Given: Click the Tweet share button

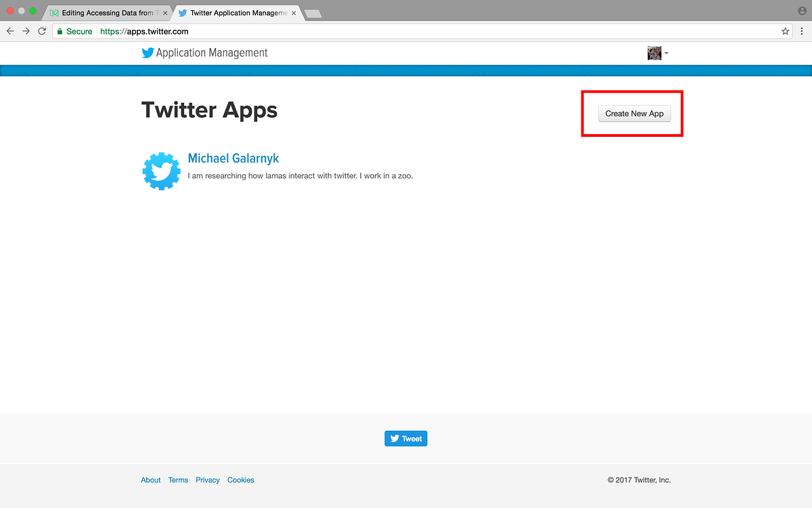Looking at the screenshot, I should tap(405, 438).
